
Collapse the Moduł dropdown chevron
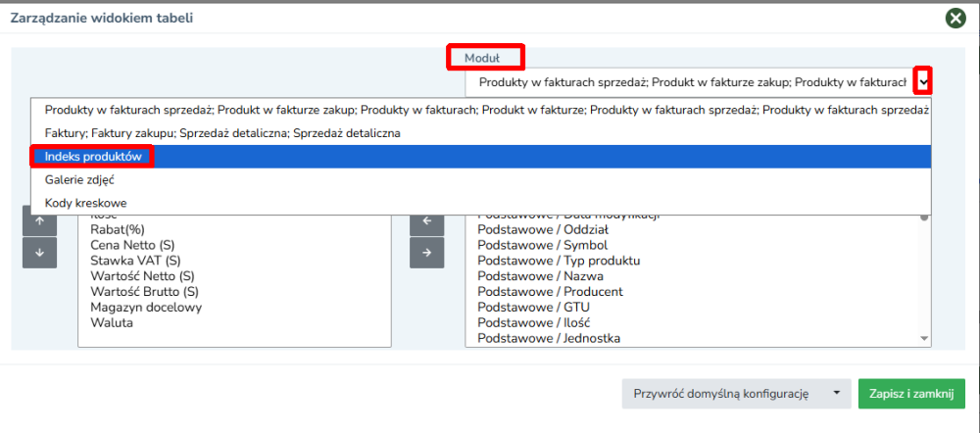922,81
